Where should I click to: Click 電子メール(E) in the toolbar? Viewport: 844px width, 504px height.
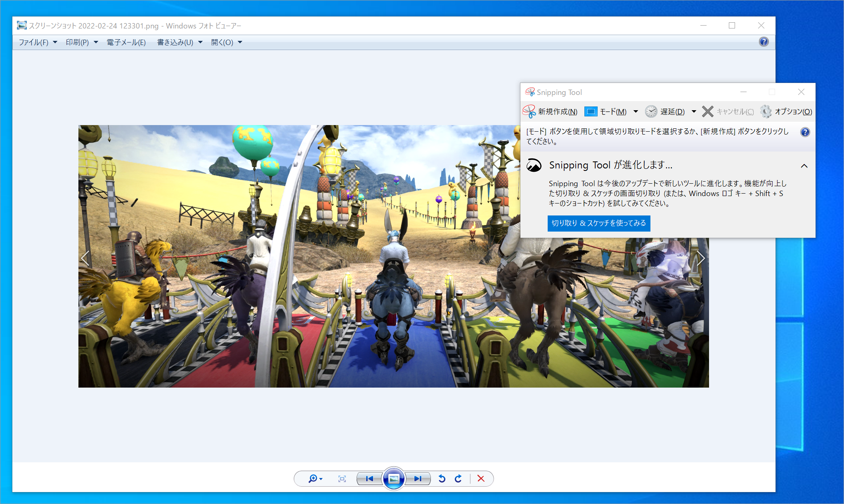[x=126, y=42]
